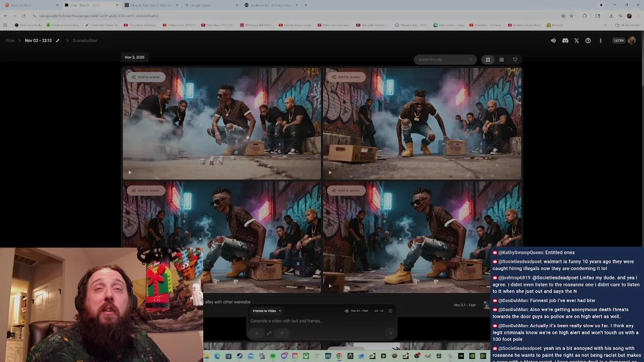Change the x4 outputs count setting

click(x=379, y=311)
